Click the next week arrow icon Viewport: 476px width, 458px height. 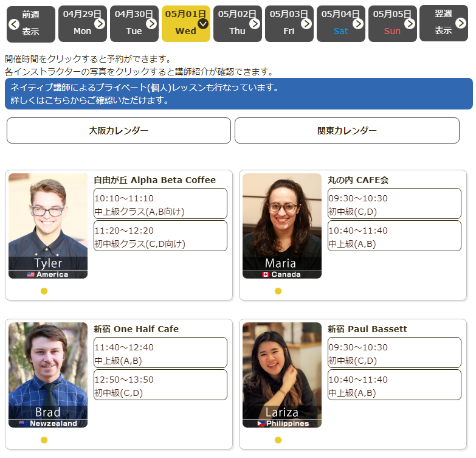(461, 24)
